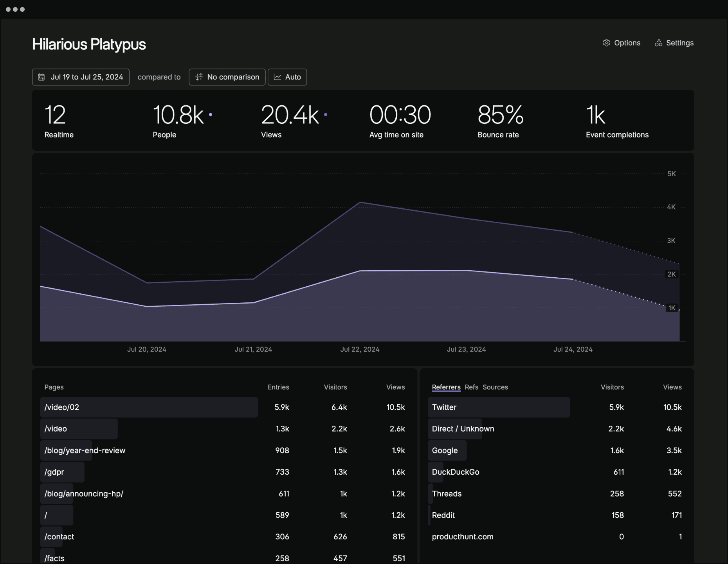Click the Options gear icon

click(606, 43)
